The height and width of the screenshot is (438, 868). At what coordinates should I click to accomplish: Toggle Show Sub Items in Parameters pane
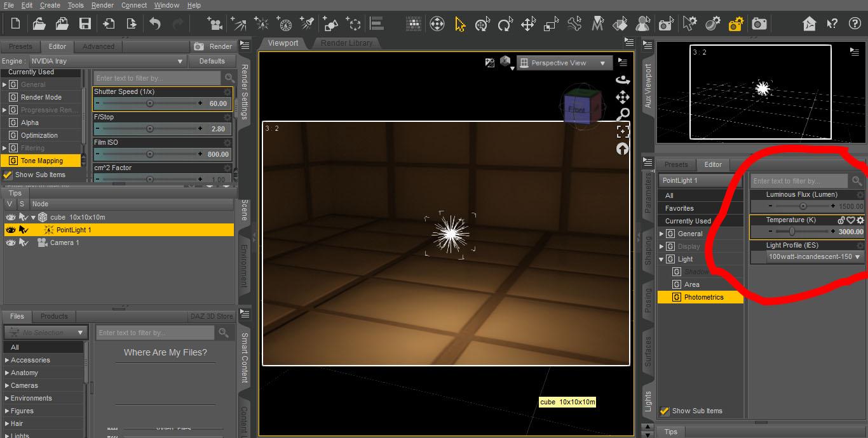click(665, 411)
